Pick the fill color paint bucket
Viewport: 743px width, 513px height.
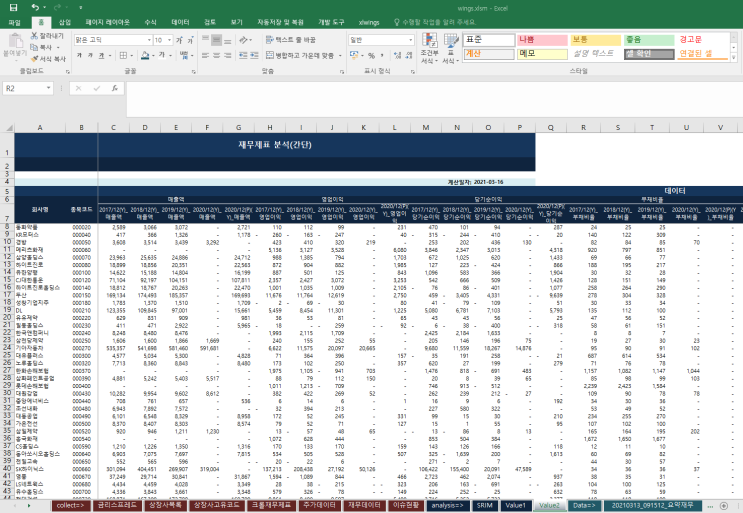click(x=145, y=55)
